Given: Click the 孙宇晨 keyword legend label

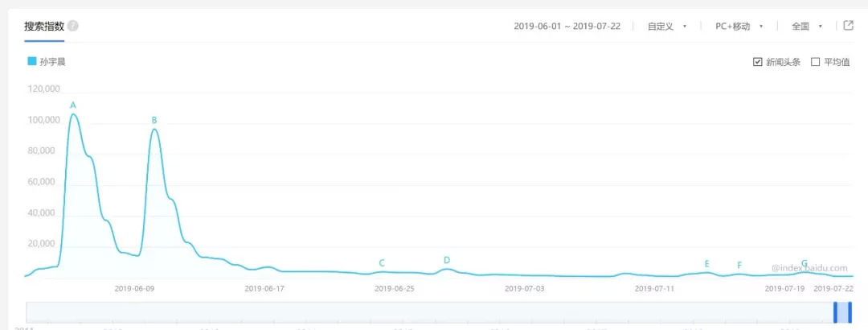Looking at the screenshot, I should [x=52, y=61].
